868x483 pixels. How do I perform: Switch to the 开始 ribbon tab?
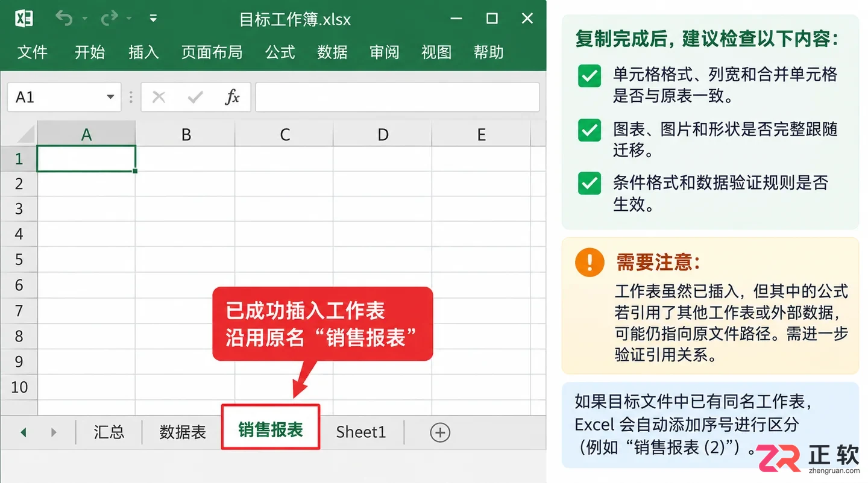pos(90,52)
